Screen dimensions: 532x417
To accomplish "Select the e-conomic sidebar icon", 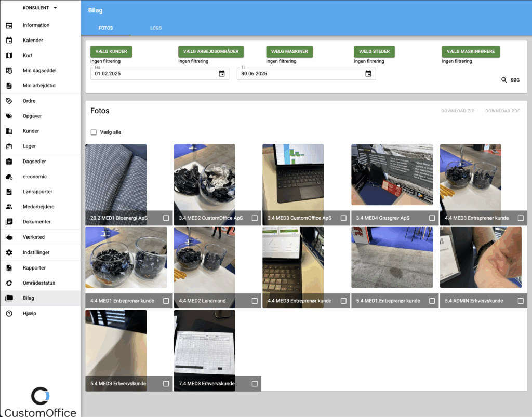I will coord(9,177).
